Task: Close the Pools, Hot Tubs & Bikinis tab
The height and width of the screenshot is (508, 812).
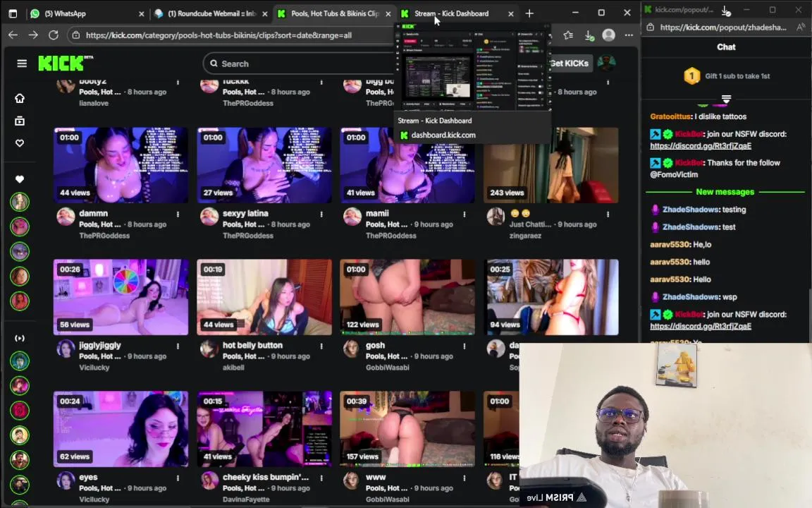Action: (388, 14)
